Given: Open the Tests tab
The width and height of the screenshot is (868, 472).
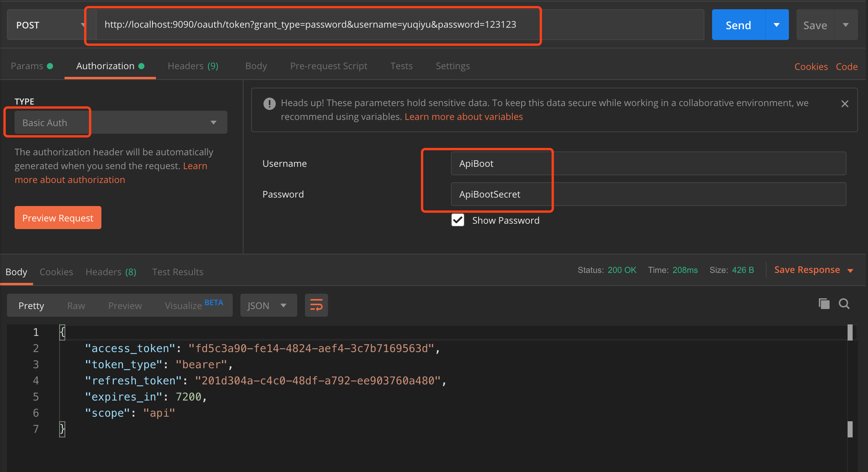Looking at the screenshot, I should point(401,66).
